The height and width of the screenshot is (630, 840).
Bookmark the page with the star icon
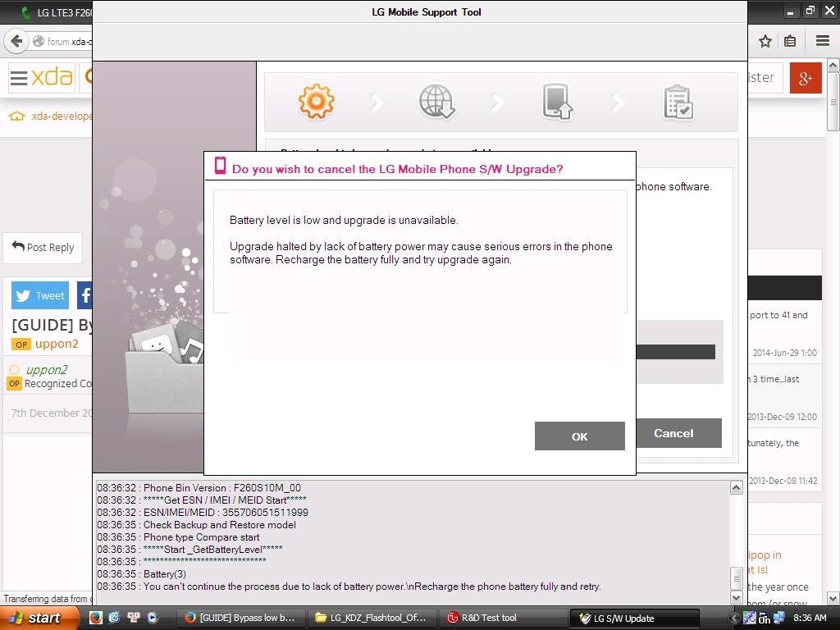(765, 41)
